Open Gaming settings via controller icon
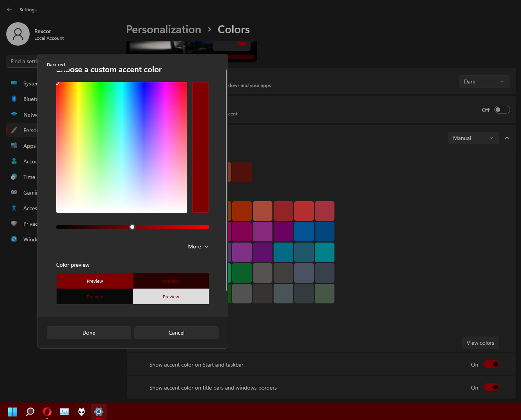Screen dimensions: 521x420 click(14, 192)
